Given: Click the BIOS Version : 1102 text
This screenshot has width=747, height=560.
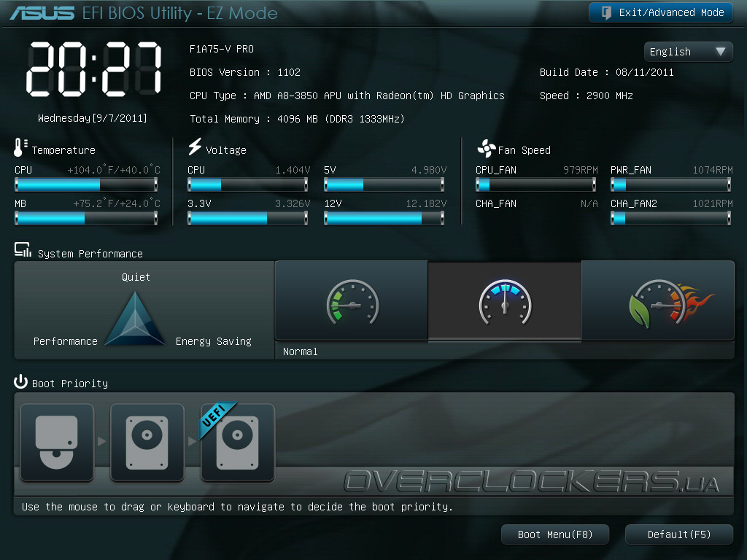Looking at the screenshot, I should point(245,72).
